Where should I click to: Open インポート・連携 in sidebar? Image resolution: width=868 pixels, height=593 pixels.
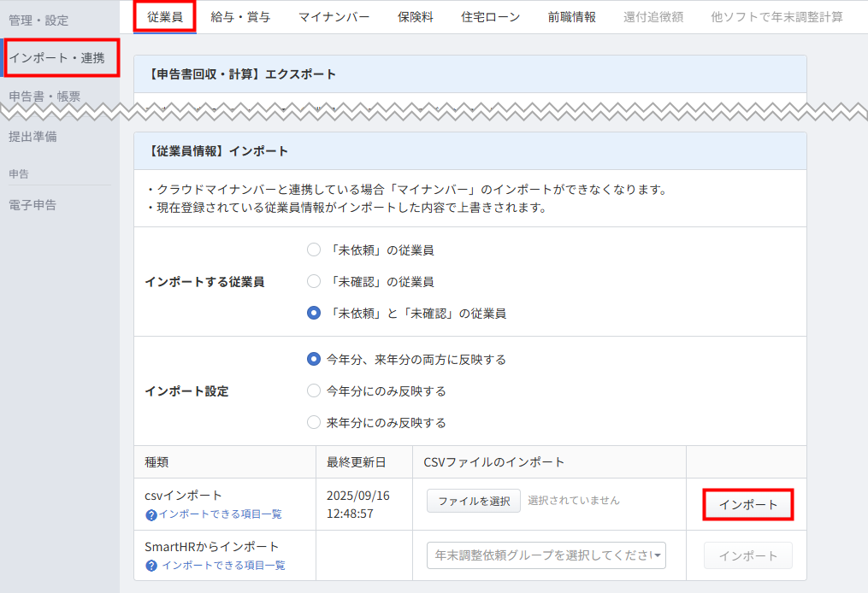57,58
